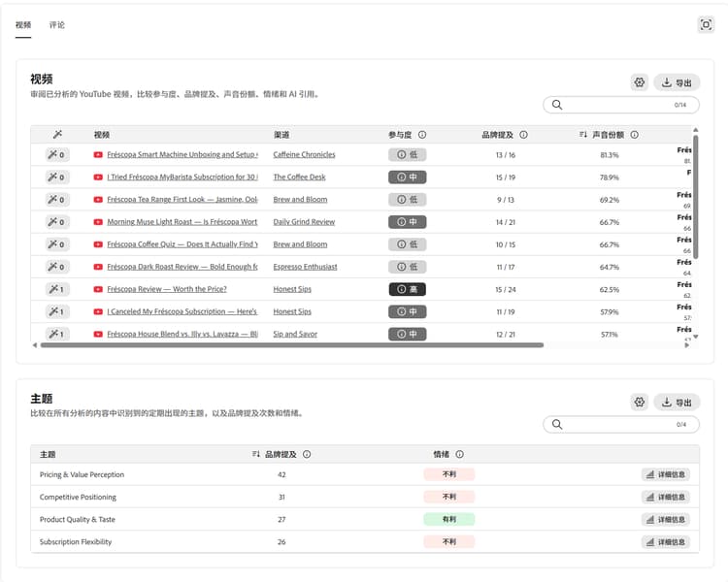
Task: Open Fréscopa Tea Range First Look video
Action: 182,199
